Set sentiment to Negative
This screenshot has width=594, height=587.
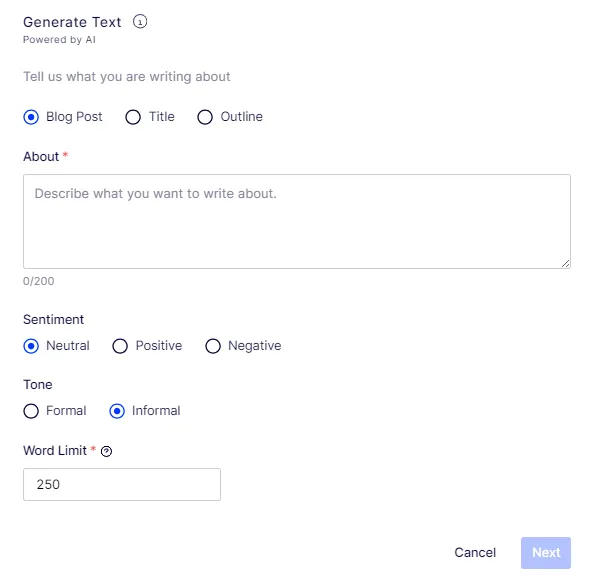(213, 346)
